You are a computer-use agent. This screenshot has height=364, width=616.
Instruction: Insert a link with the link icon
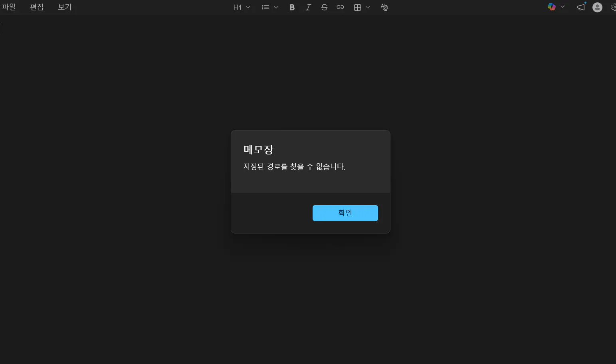coord(340,7)
